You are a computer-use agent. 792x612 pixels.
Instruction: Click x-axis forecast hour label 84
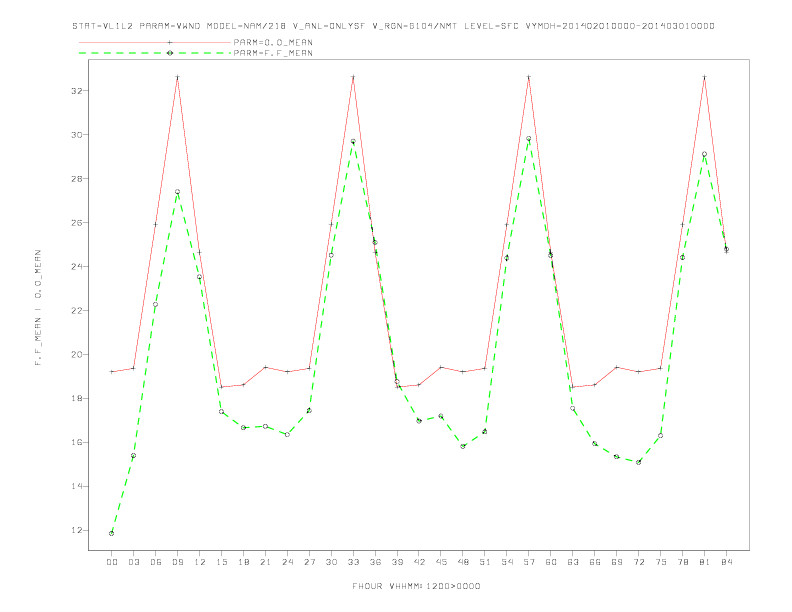tap(726, 562)
